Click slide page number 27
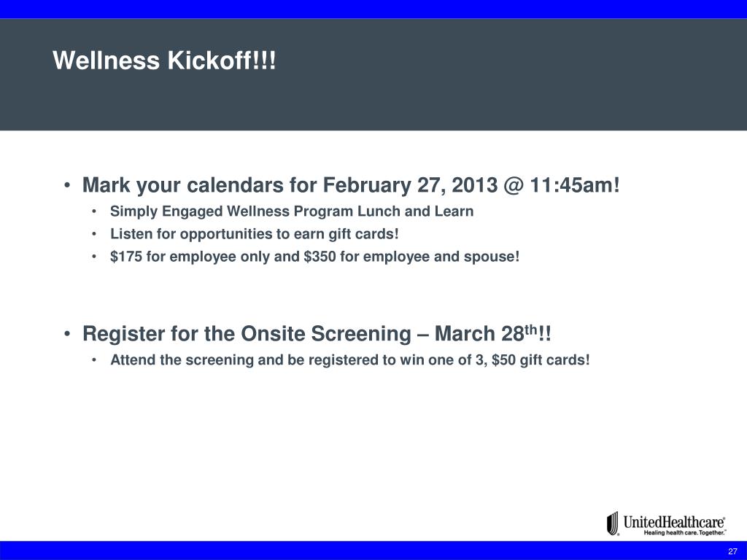 [732, 551]
